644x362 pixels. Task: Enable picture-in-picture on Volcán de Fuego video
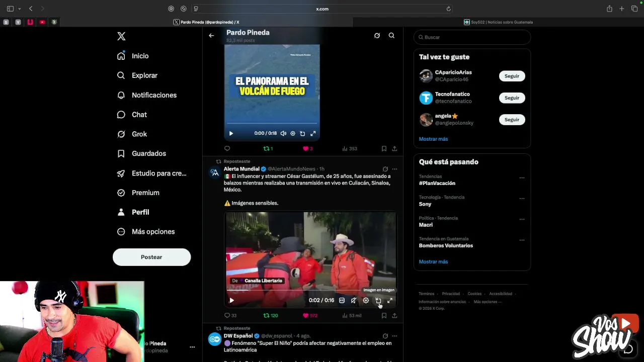click(302, 133)
